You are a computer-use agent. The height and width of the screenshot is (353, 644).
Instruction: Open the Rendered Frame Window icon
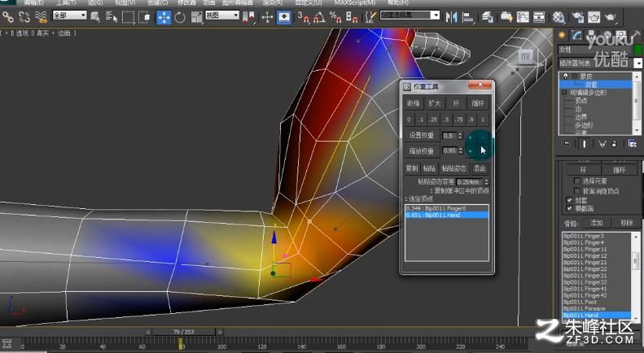[x=594, y=17]
